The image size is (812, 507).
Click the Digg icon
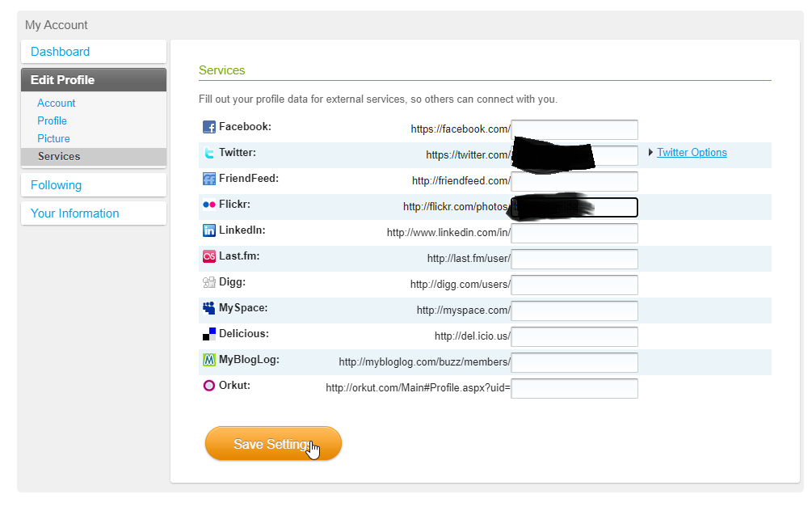click(208, 282)
